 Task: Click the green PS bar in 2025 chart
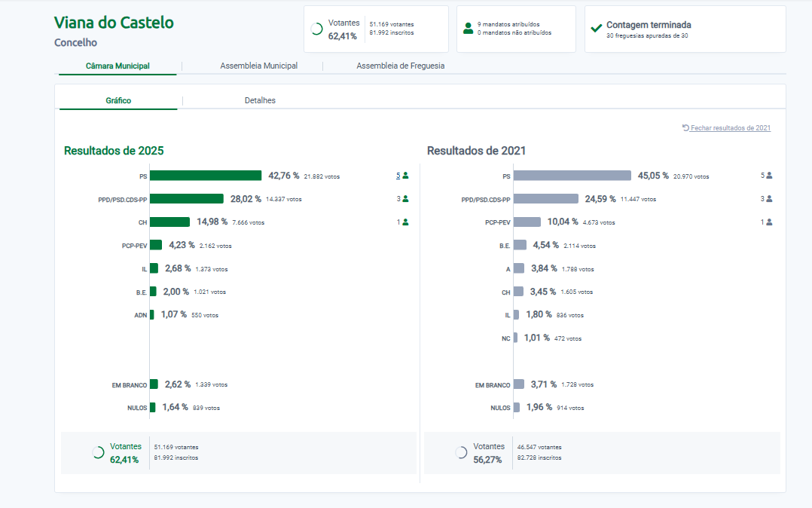pyautogui.click(x=206, y=176)
